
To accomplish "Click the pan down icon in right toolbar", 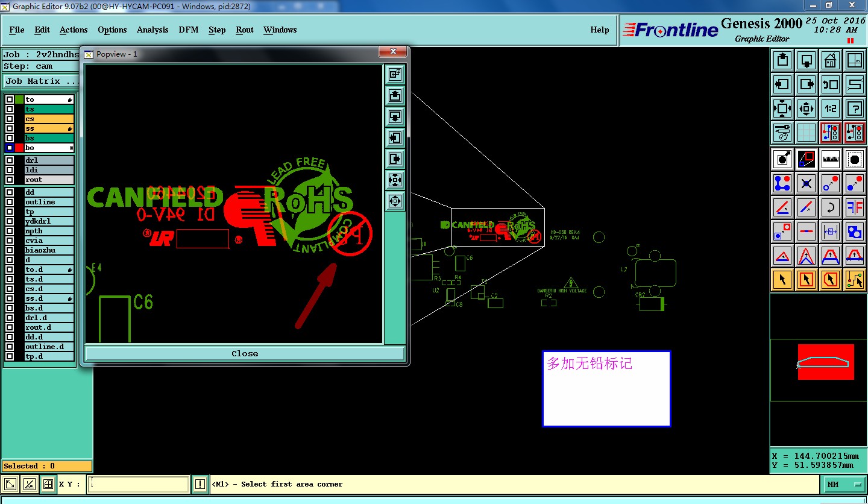I will 807,60.
